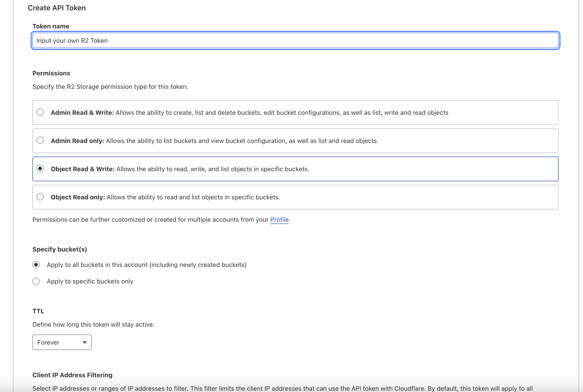Choose Apply to specific buckets only radio

click(x=36, y=281)
